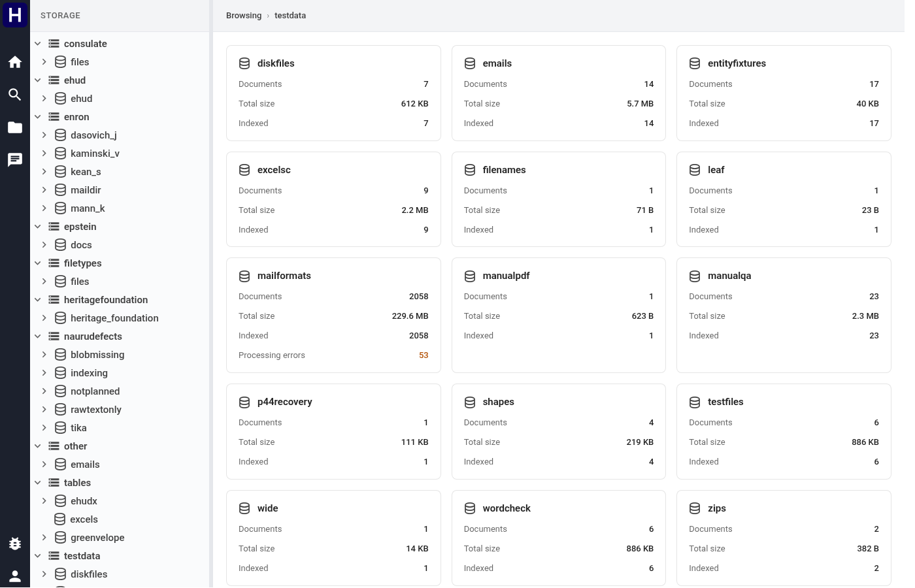The width and height of the screenshot is (915, 588).
Task: Open the chat messages icon in left rail
Action: pos(15,160)
